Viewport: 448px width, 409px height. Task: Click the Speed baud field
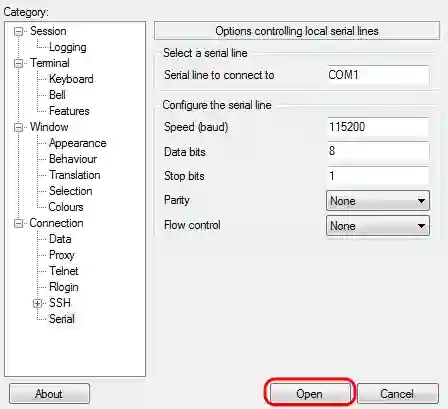pos(378,127)
